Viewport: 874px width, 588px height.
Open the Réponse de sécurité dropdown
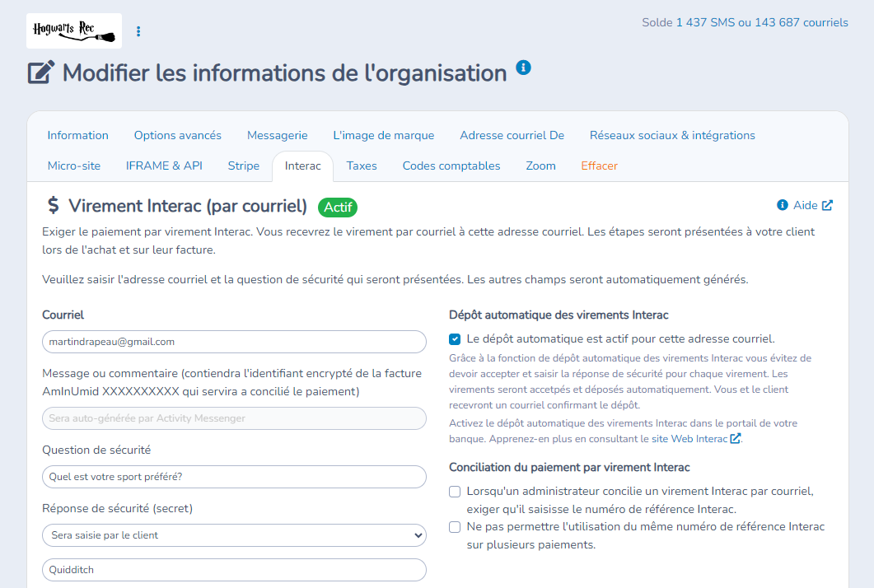[x=234, y=535]
